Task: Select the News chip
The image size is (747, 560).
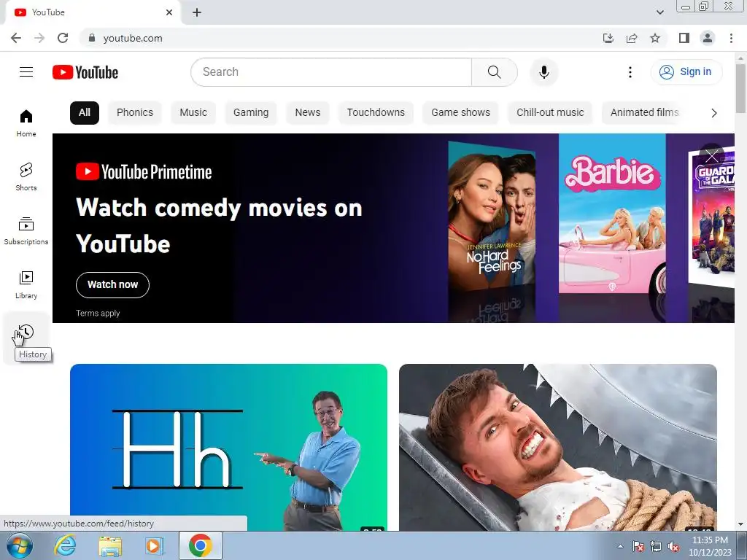Action: 307,113
